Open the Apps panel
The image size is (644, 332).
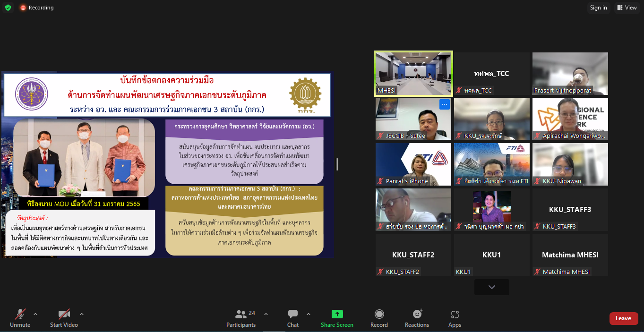pyautogui.click(x=455, y=315)
